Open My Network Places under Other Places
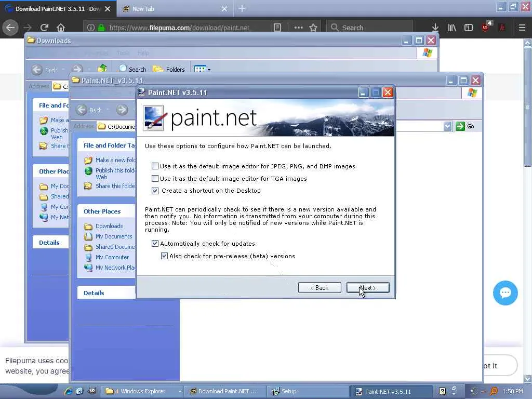 click(x=115, y=268)
